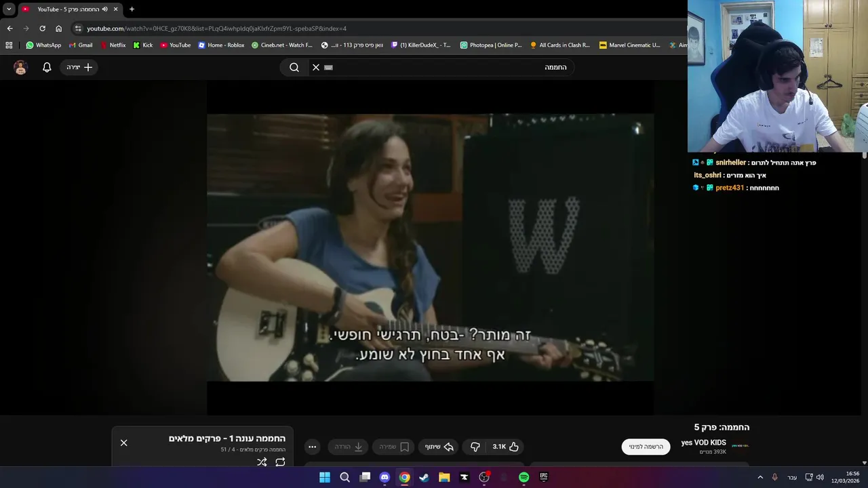Open the YouTube notifications bell
The height and width of the screenshot is (488, 868).
[47, 67]
